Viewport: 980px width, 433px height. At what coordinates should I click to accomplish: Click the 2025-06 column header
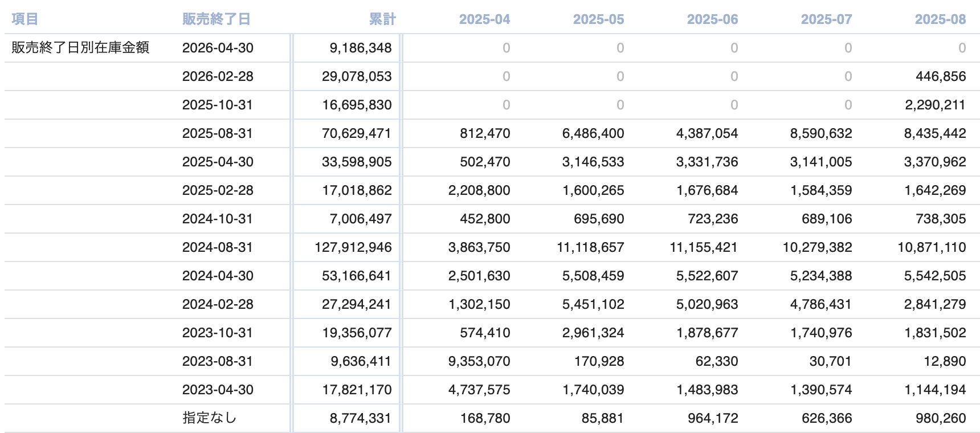pyautogui.click(x=712, y=19)
